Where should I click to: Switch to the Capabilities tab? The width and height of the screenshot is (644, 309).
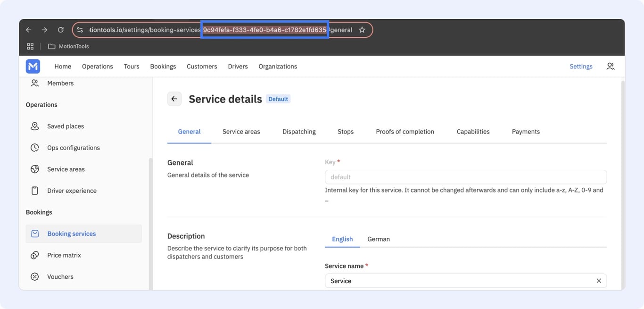click(x=473, y=132)
